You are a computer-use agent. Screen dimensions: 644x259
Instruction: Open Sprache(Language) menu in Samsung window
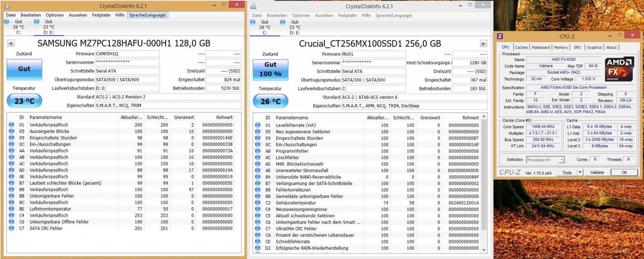pos(147,15)
